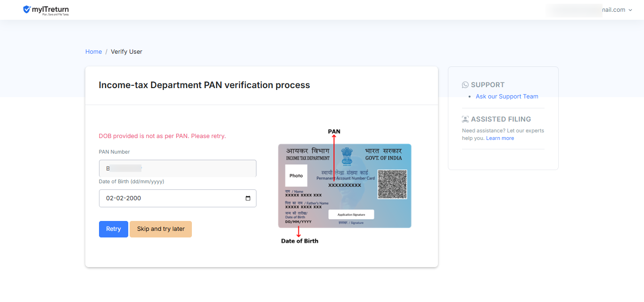The image size is (644, 302).
Task: Select the Verify User breadcrumb item
Action: pos(126,52)
